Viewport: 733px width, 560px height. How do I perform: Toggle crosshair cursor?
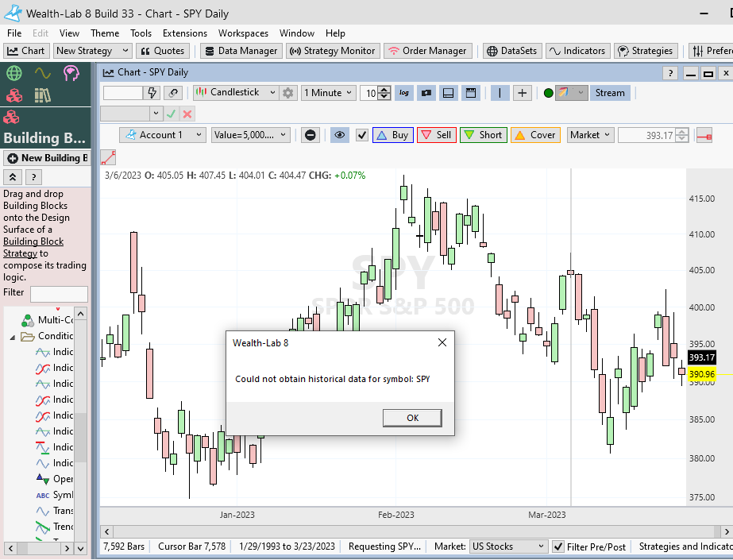click(x=523, y=93)
